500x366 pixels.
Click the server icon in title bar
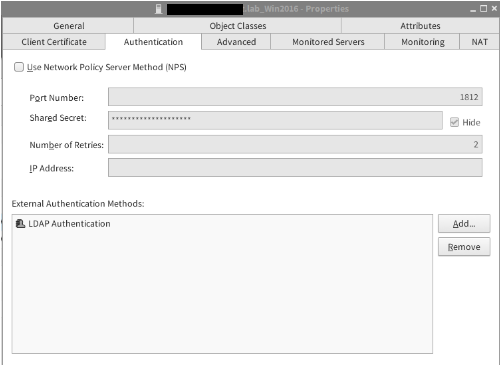tap(159, 9)
